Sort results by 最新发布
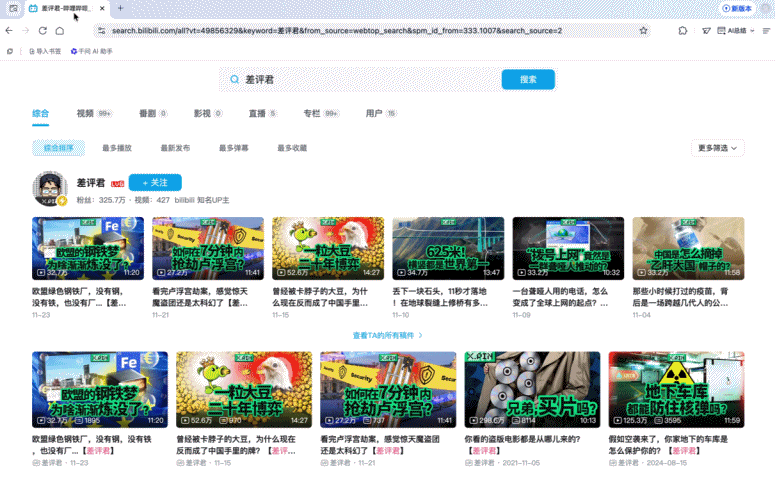 175,148
